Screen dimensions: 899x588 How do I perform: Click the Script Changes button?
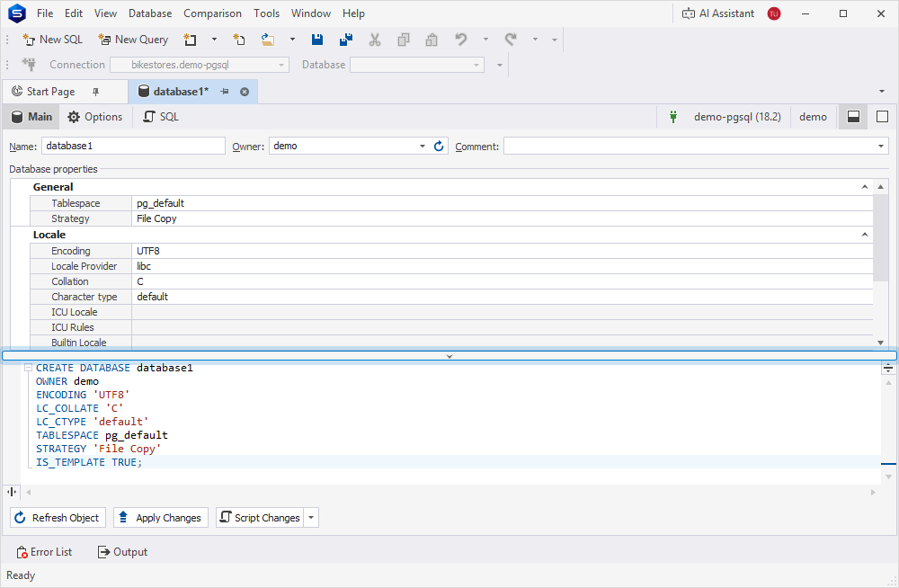click(x=261, y=518)
